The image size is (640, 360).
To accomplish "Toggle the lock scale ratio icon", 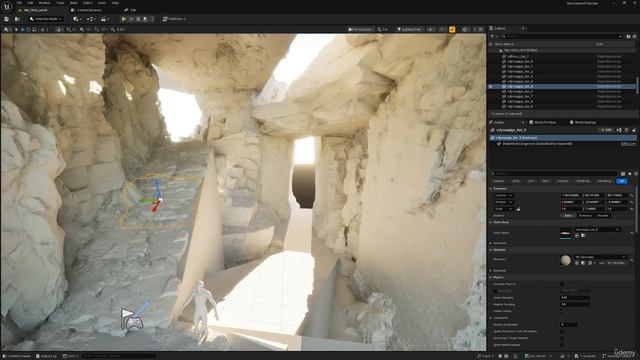I will pos(518,209).
